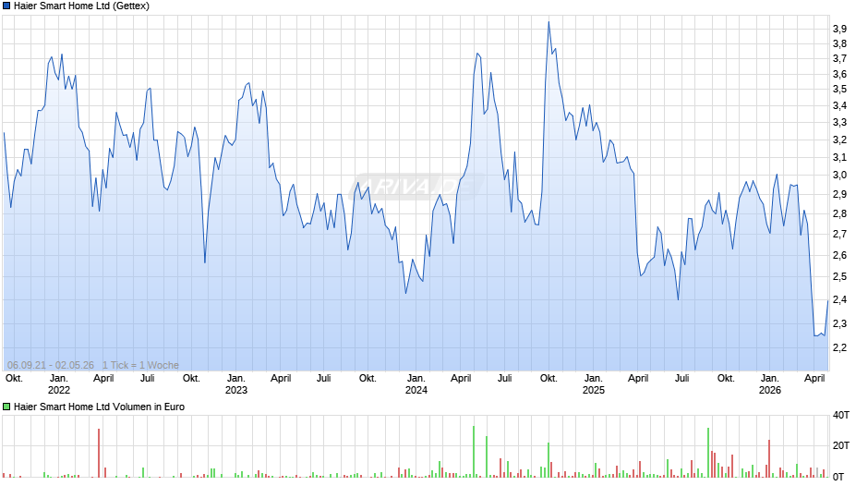Click the 'Jan. 2022' x-axis label

[59, 384]
